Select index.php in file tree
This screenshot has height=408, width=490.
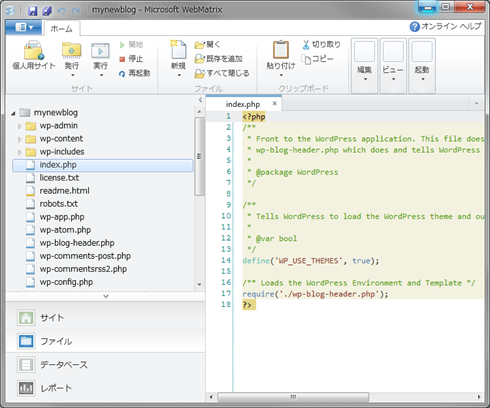[x=103, y=165]
